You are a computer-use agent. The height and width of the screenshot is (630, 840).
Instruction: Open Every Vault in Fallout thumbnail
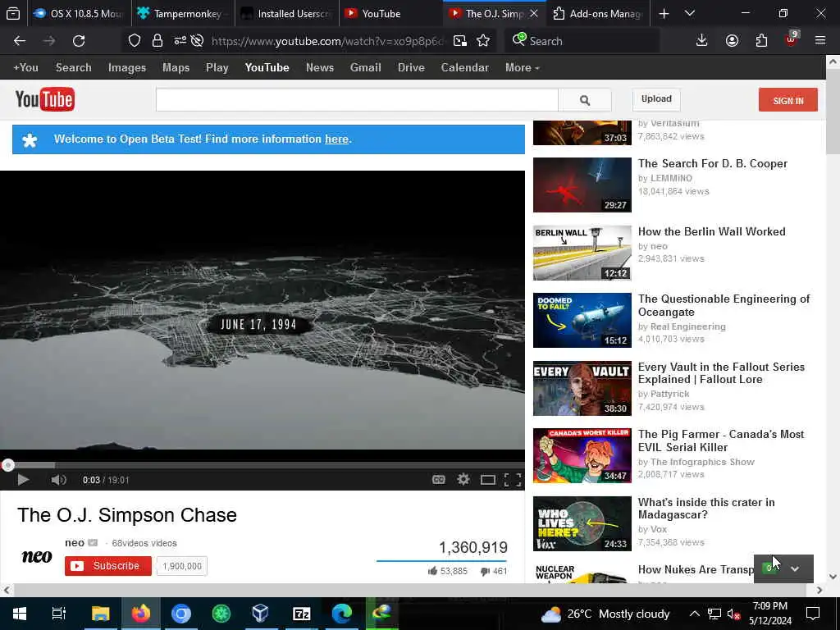click(x=582, y=388)
